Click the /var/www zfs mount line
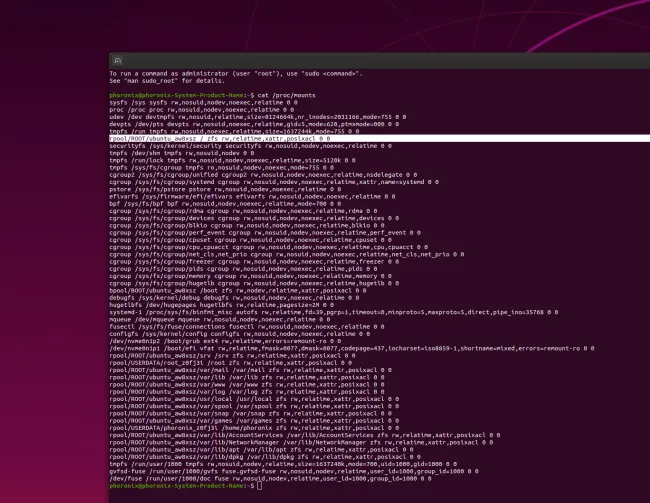 (247, 385)
